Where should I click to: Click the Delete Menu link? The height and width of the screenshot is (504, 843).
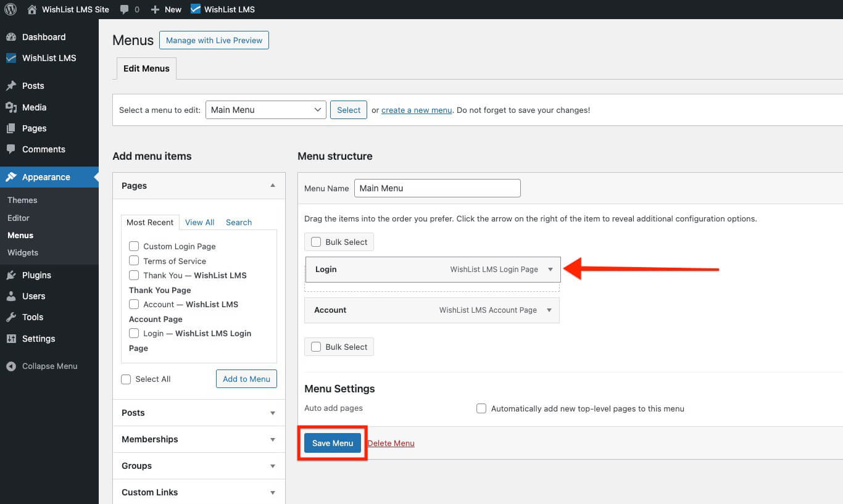tap(391, 443)
